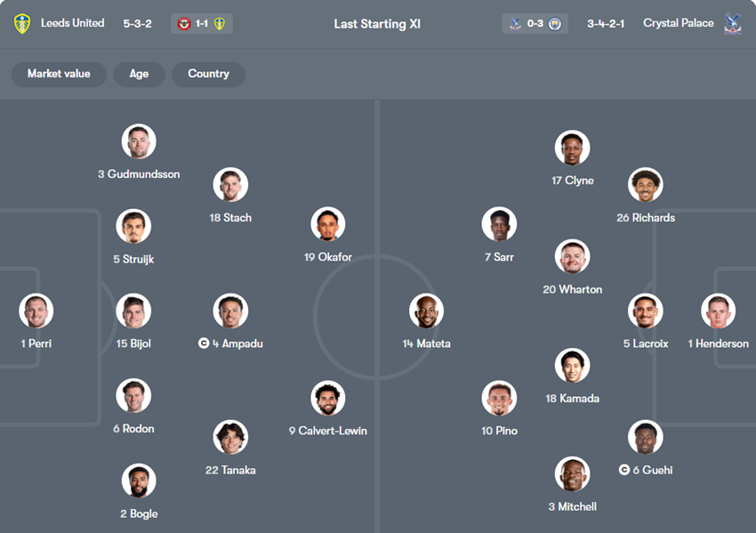Image resolution: width=756 pixels, height=533 pixels.
Task: Click Kamada's player photo
Action: tap(573, 366)
